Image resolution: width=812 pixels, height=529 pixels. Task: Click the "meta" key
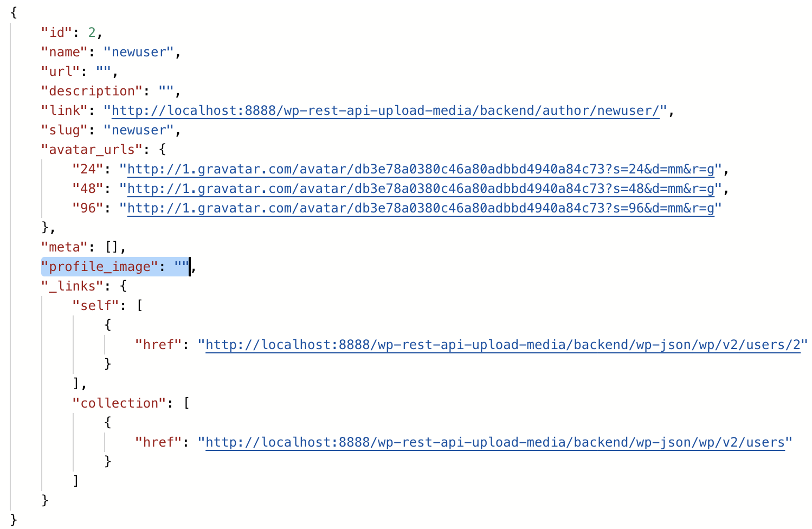click(65, 247)
